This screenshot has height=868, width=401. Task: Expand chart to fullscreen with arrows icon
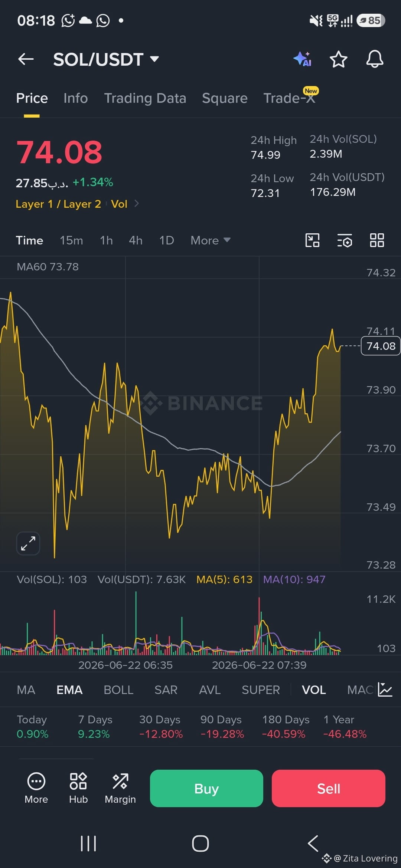click(x=28, y=543)
